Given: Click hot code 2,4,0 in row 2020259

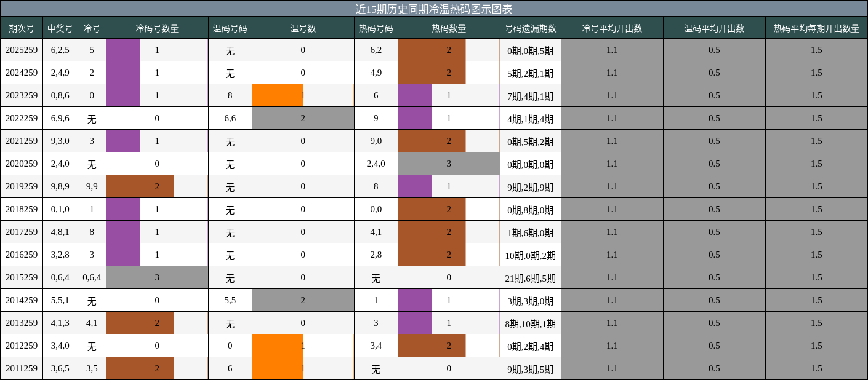Looking at the screenshot, I should click(x=376, y=164).
